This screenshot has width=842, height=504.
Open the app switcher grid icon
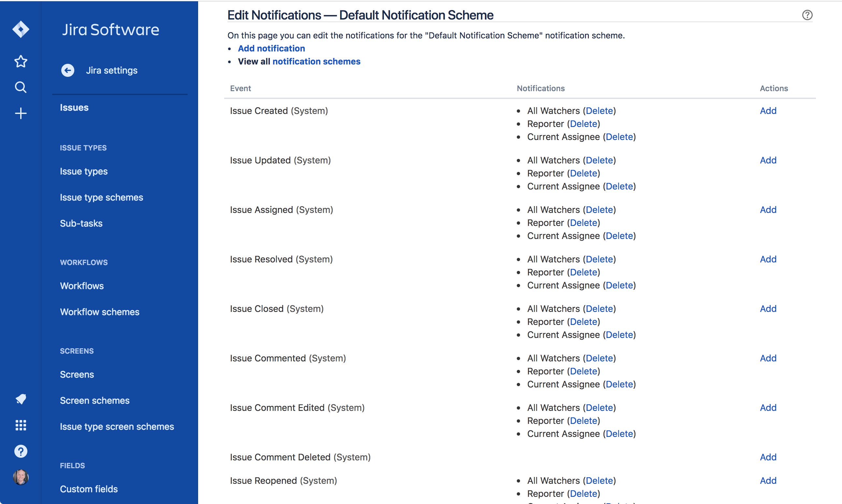[x=21, y=425]
